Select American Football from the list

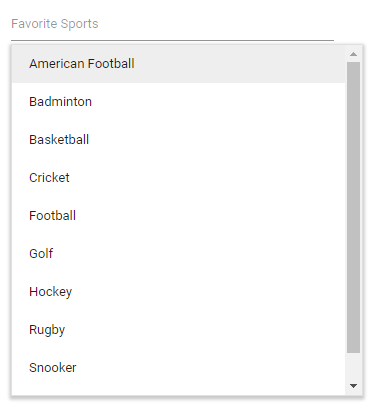[x=178, y=64]
